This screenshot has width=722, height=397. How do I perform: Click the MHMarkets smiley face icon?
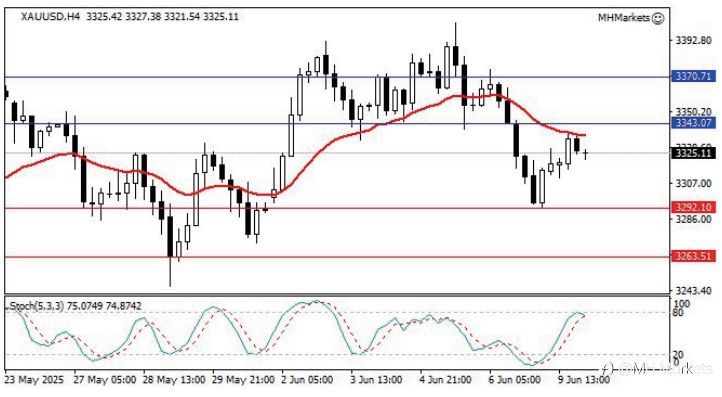[x=658, y=18]
